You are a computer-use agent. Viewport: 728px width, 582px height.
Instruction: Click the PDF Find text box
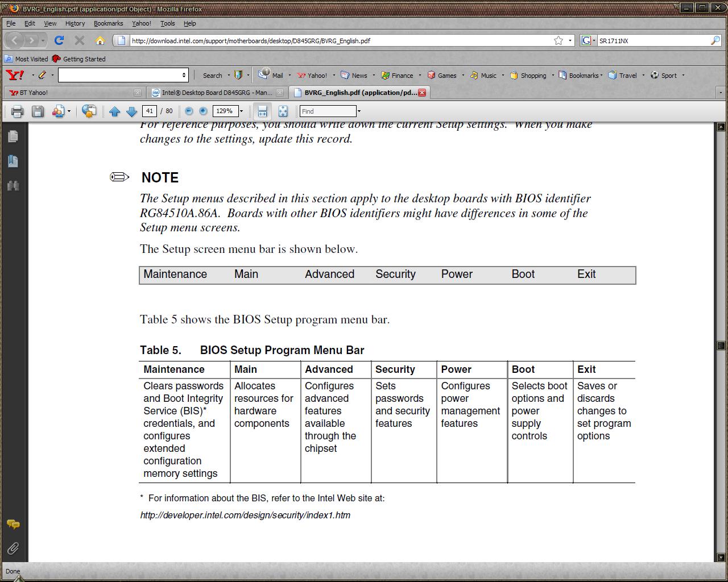[x=328, y=111]
